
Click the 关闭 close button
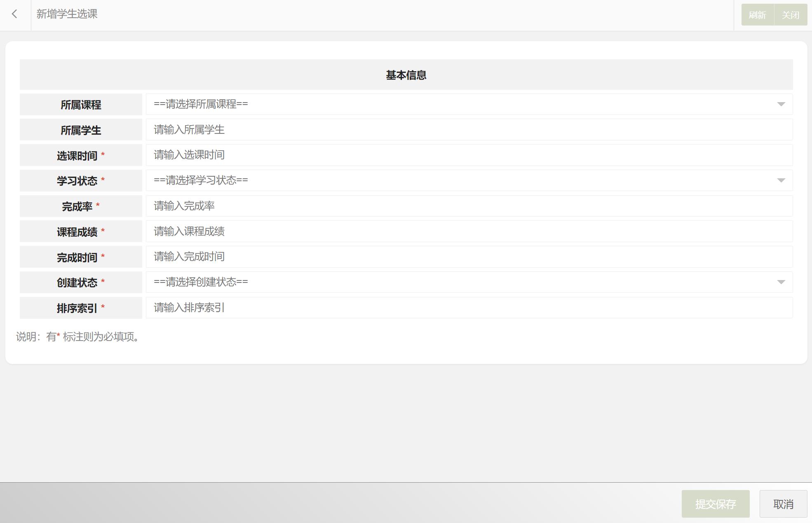click(790, 15)
